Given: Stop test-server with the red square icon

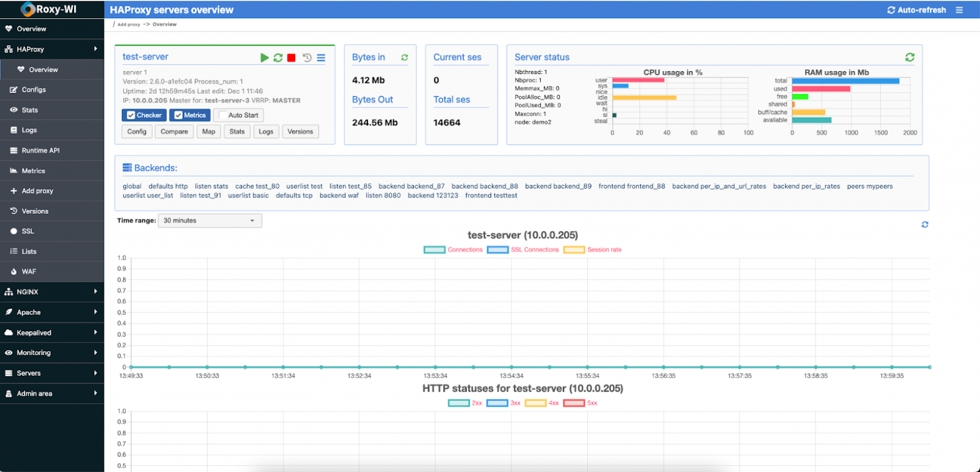Looking at the screenshot, I should click(x=291, y=58).
